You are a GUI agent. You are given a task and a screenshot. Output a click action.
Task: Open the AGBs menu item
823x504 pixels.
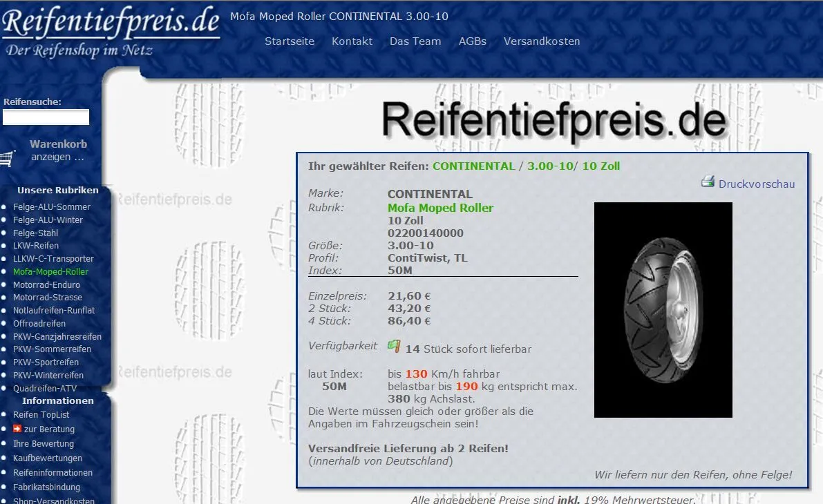pyautogui.click(x=473, y=41)
